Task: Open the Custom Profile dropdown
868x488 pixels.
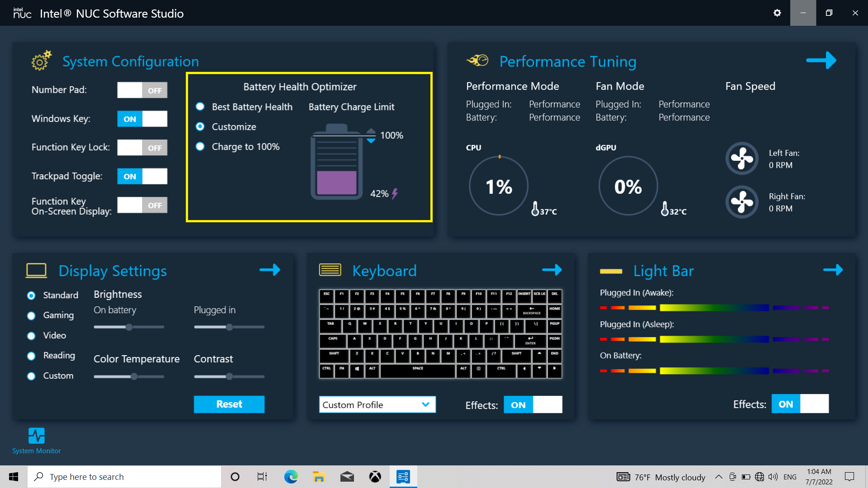Action: point(377,404)
